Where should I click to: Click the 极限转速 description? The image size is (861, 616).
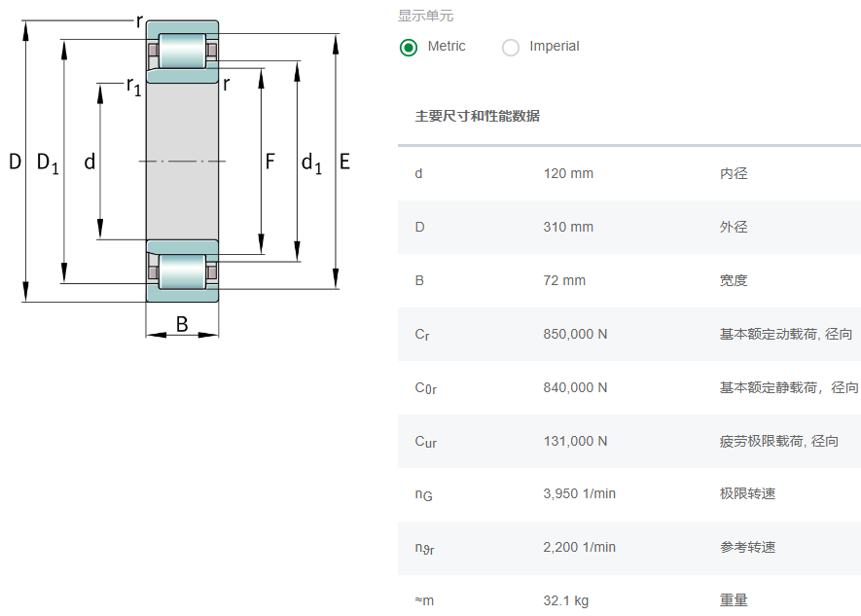tap(747, 493)
